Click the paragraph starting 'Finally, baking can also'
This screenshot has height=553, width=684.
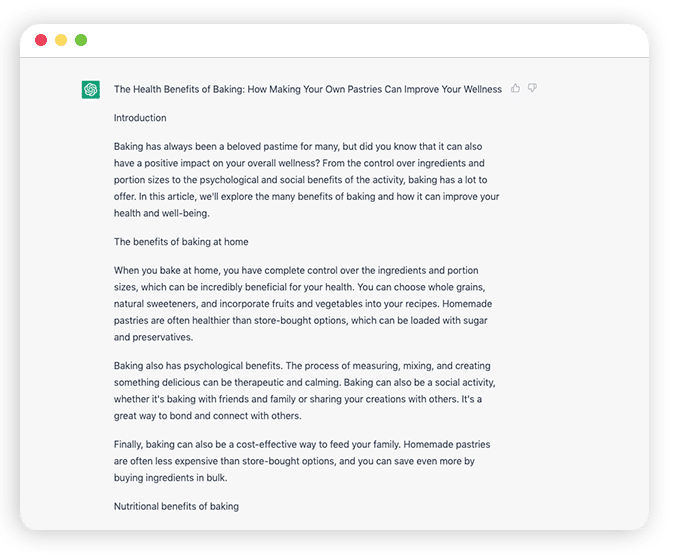[302, 461]
